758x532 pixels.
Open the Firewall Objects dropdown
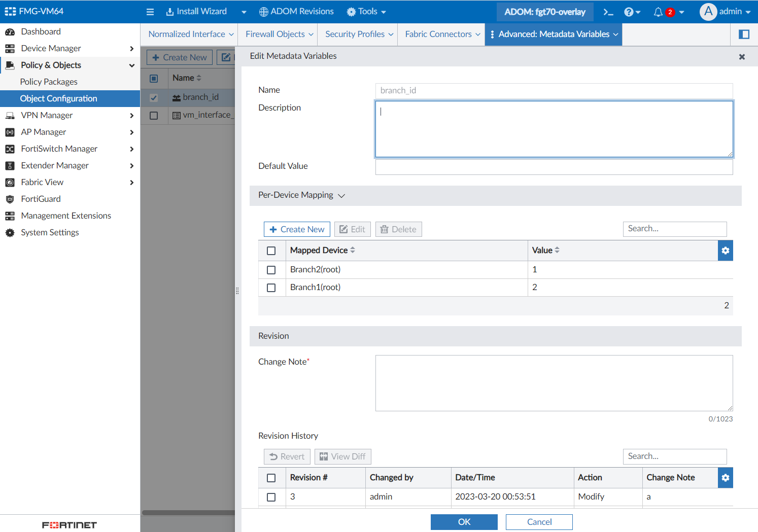[x=279, y=34]
